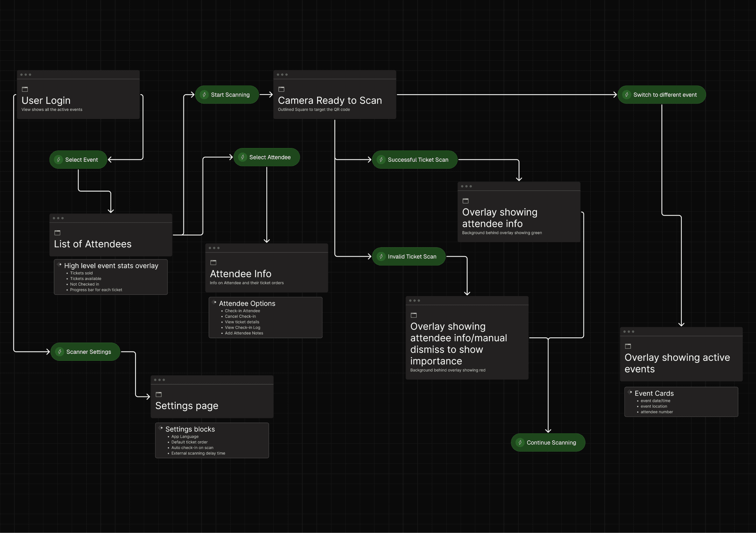The image size is (756, 533).
Task: Click the lightning icon on Start Scanning node
Action: click(x=204, y=94)
